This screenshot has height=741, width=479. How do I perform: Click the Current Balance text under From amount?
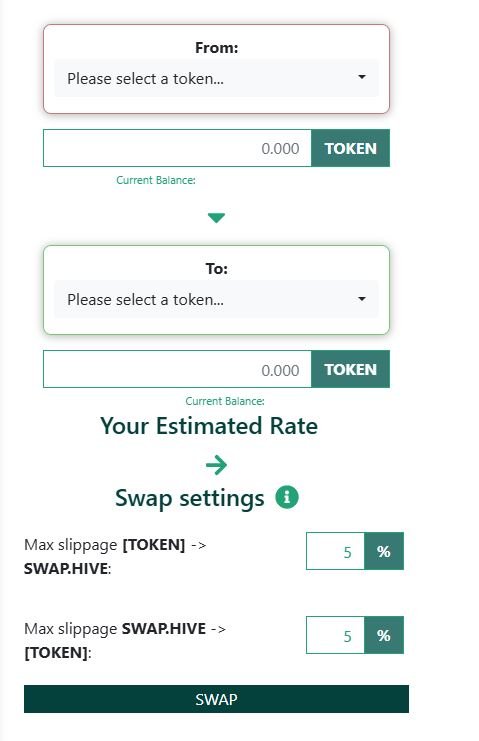pyautogui.click(x=156, y=180)
